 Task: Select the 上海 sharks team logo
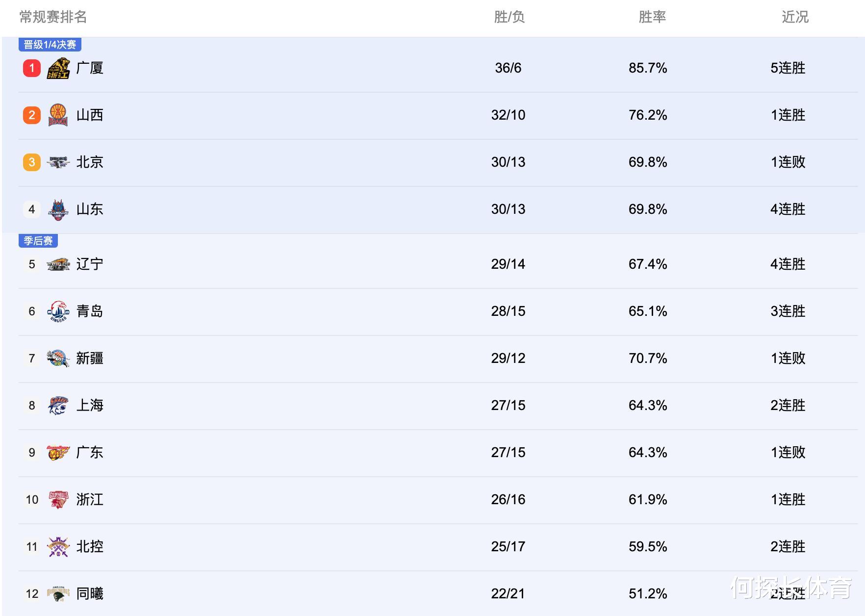(58, 406)
